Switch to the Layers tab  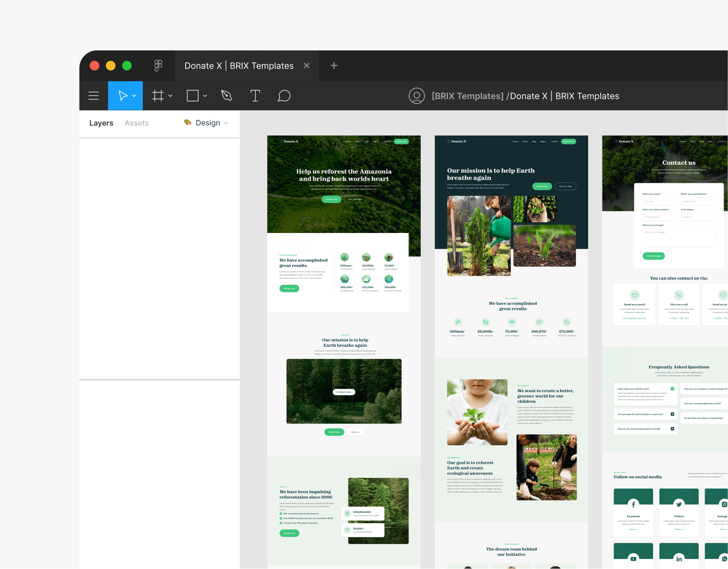(101, 123)
